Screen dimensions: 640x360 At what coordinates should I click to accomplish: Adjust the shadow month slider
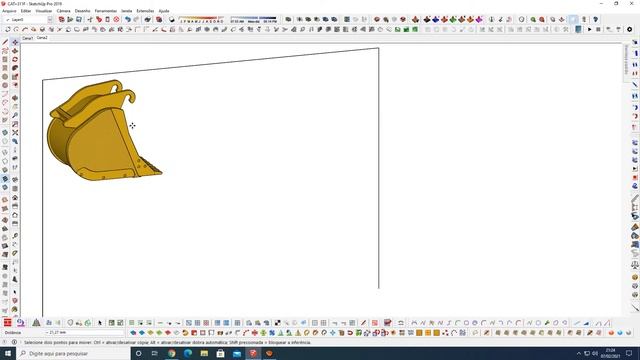click(x=202, y=19)
